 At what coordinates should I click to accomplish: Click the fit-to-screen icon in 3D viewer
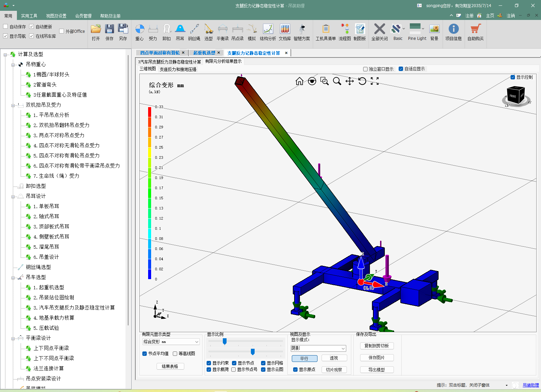pyautogui.click(x=375, y=81)
